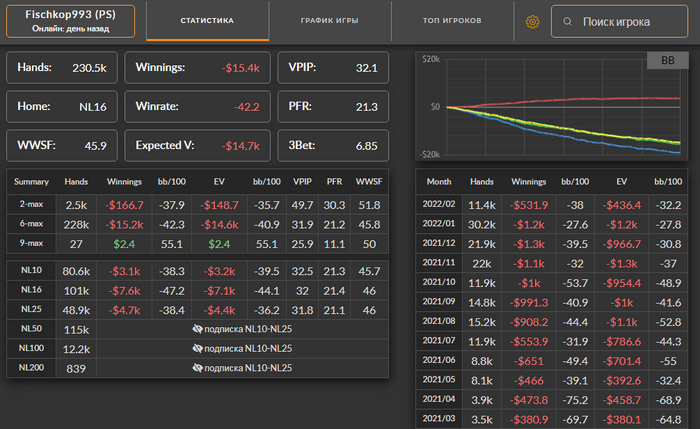Click the hidden-eye icon in NL200 row

(197, 368)
